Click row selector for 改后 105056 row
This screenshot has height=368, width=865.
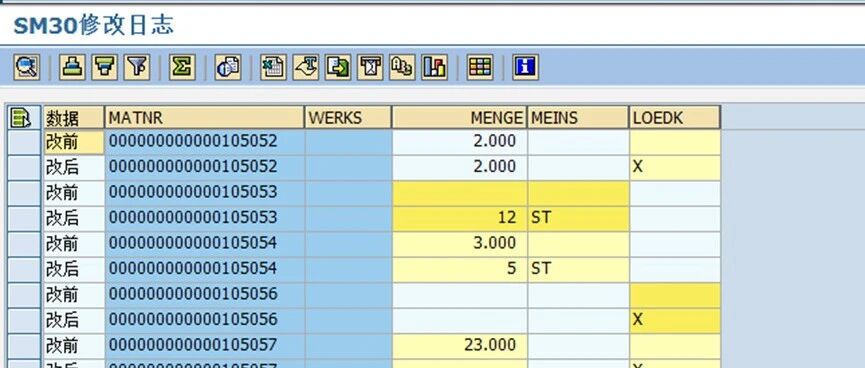click(25, 320)
